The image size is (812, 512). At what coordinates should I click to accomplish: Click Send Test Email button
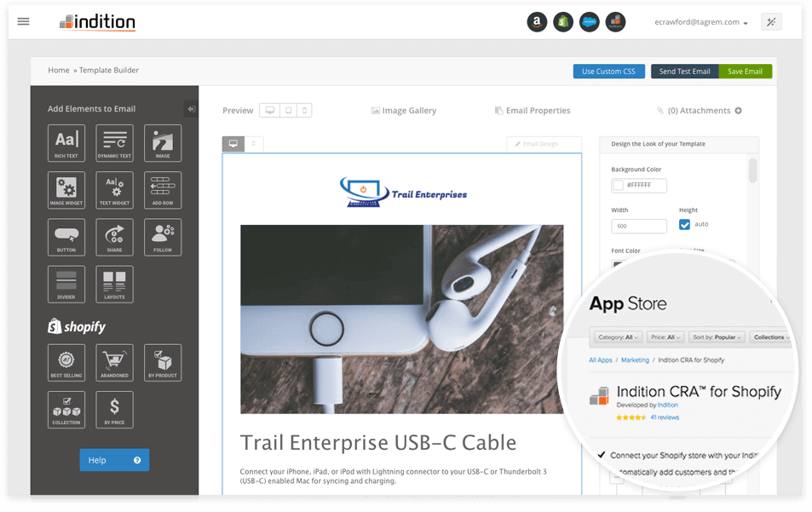(x=684, y=72)
